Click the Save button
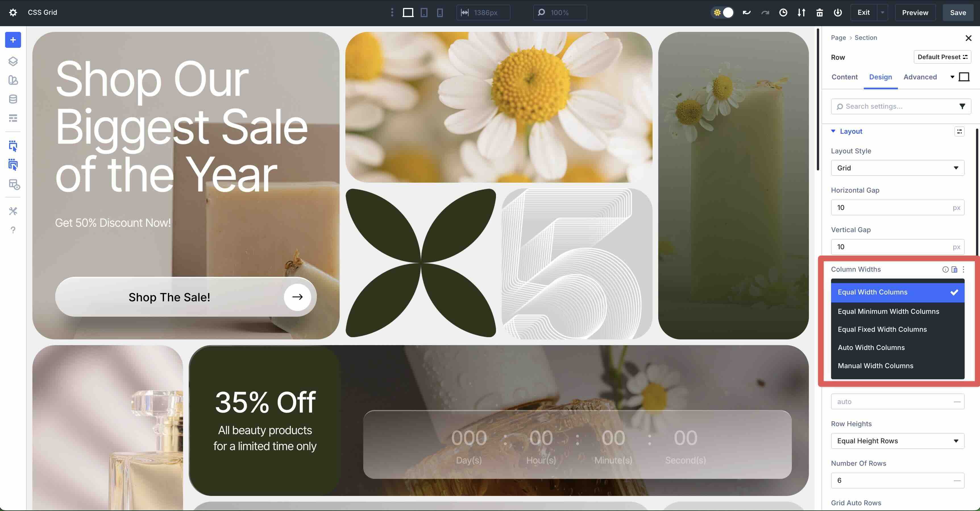The image size is (980, 511). [x=958, y=13]
